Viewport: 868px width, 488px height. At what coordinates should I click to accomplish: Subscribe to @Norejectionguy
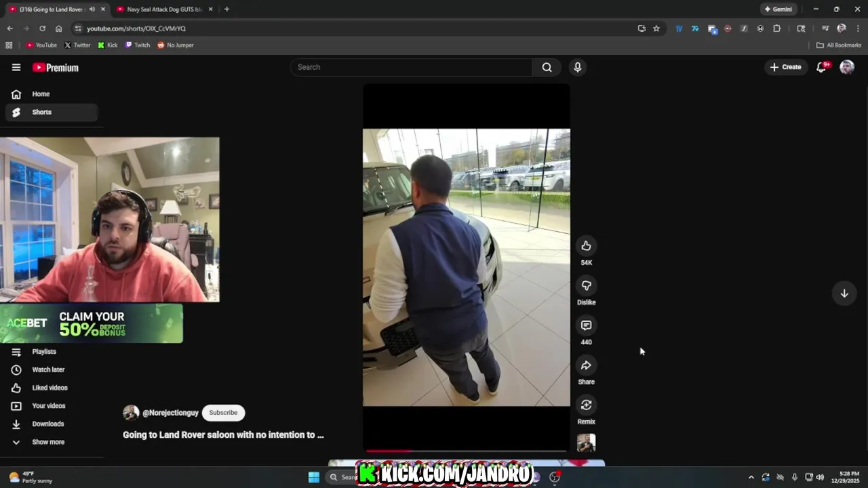(x=223, y=413)
